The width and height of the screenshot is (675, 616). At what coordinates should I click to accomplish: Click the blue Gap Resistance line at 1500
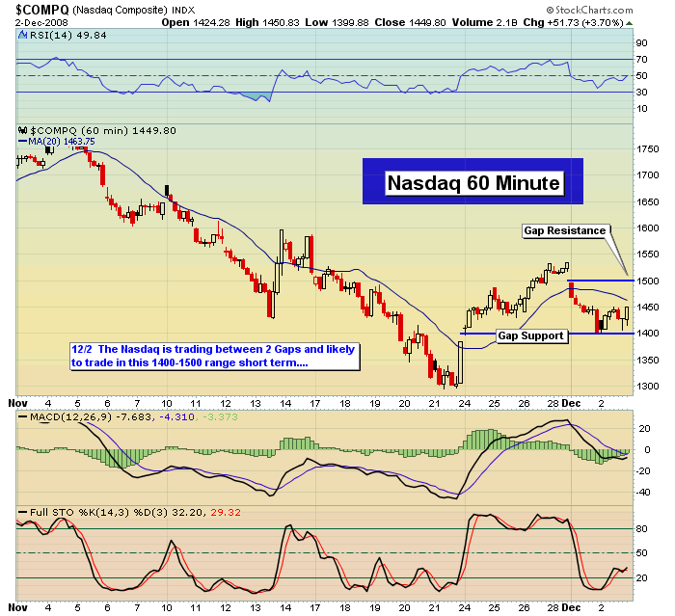[x=601, y=281]
